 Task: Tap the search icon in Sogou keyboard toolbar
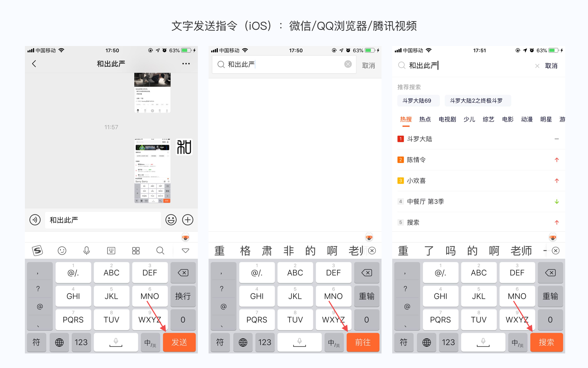pos(160,250)
